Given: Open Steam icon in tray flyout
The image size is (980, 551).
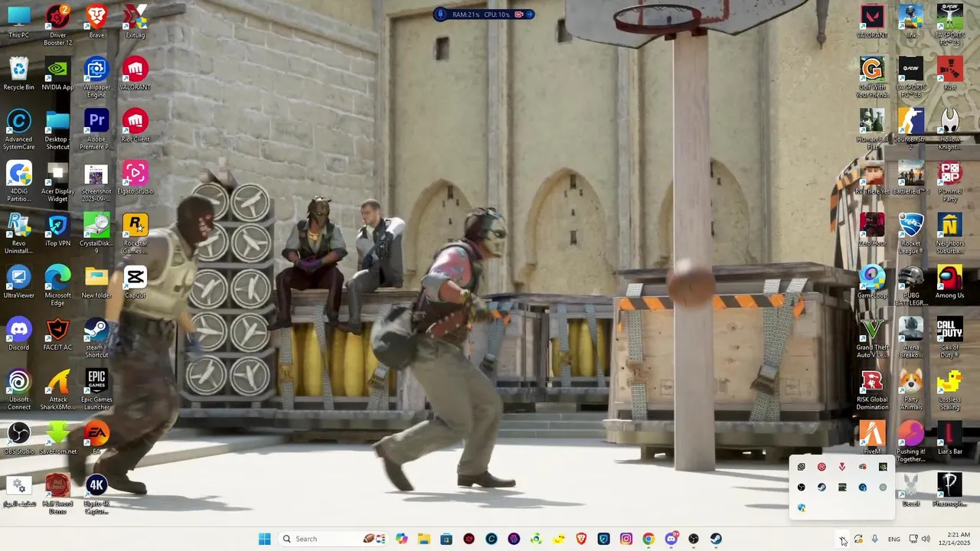Looking at the screenshot, I should [x=822, y=487].
